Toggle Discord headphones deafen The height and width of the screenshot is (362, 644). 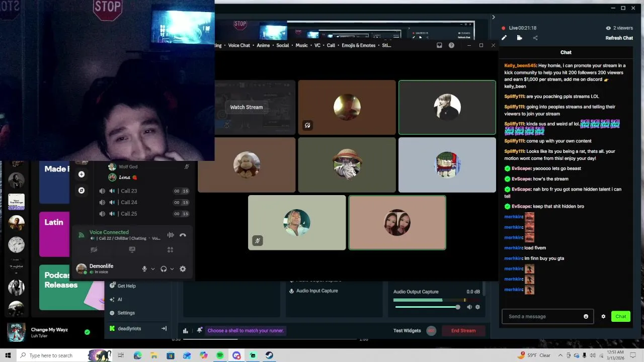pos(164,269)
